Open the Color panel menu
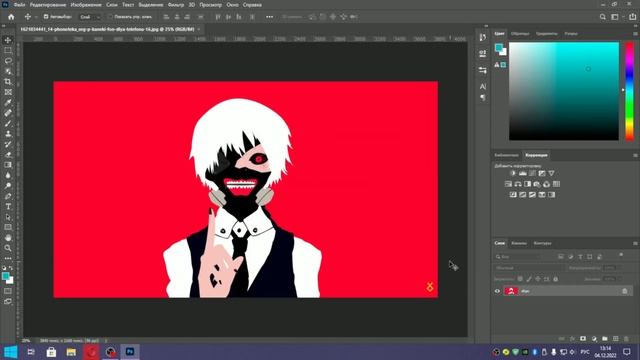 click(x=635, y=33)
